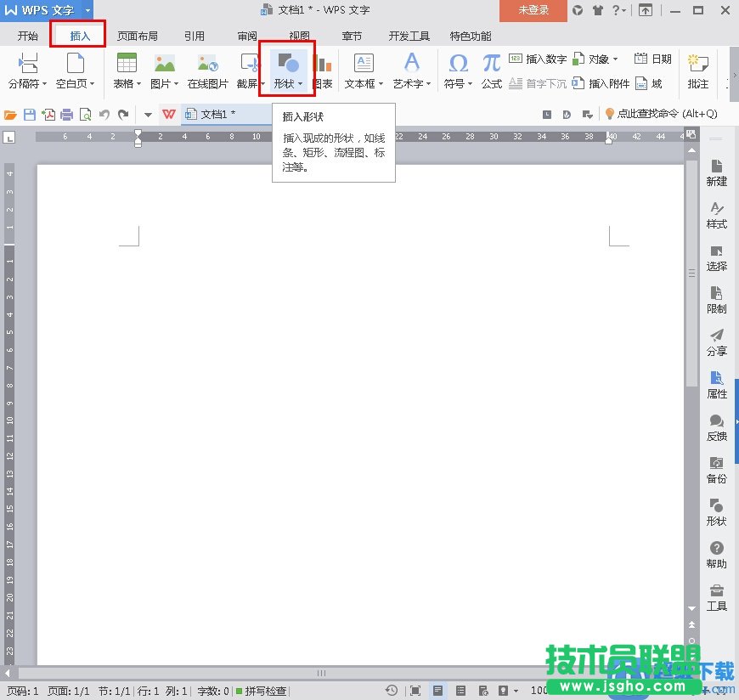Image resolution: width=739 pixels, height=700 pixels.
Task: Open the 开发工具 ribbon tab
Action: pyautogui.click(x=409, y=37)
